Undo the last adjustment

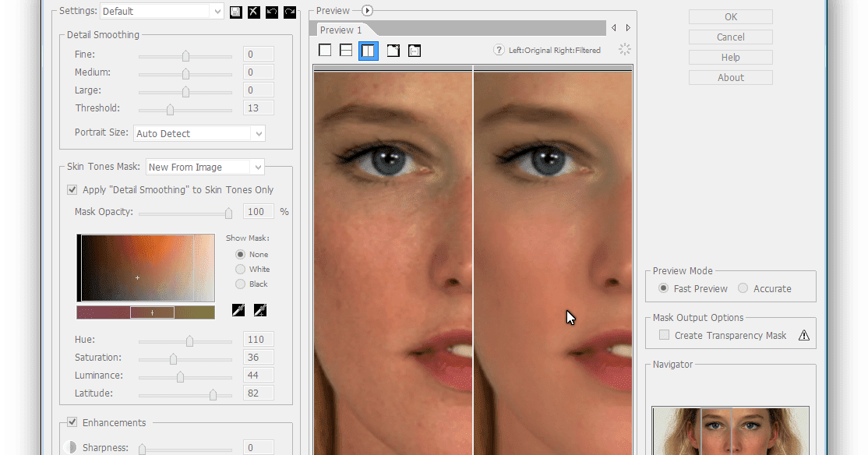[271, 11]
